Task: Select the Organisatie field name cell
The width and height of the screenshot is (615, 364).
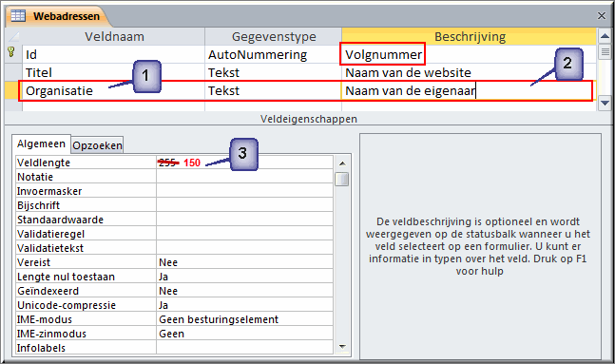Action: coord(114,91)
